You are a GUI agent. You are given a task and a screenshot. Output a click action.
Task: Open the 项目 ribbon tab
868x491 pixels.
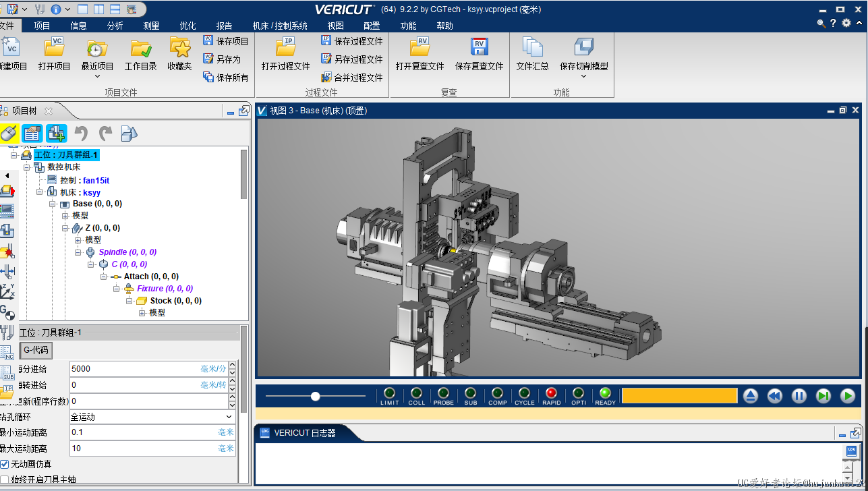click(x=42, y=26)
